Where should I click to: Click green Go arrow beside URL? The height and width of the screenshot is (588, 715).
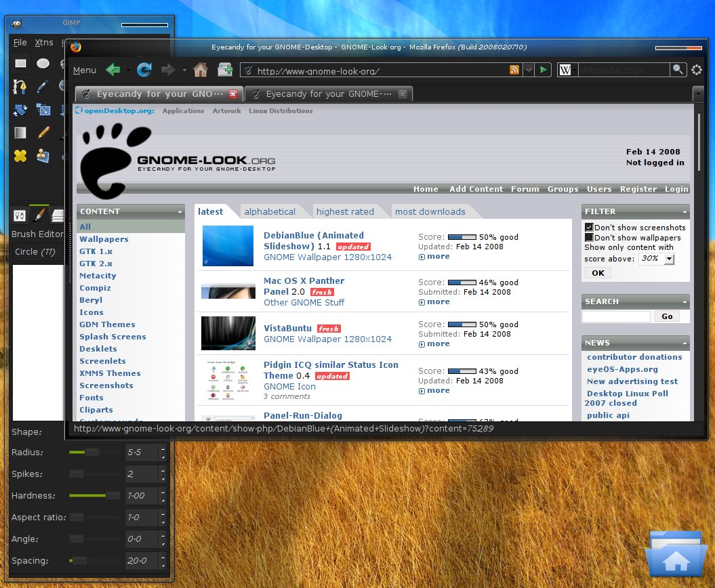pyautogui.click(x=543, y=70)
